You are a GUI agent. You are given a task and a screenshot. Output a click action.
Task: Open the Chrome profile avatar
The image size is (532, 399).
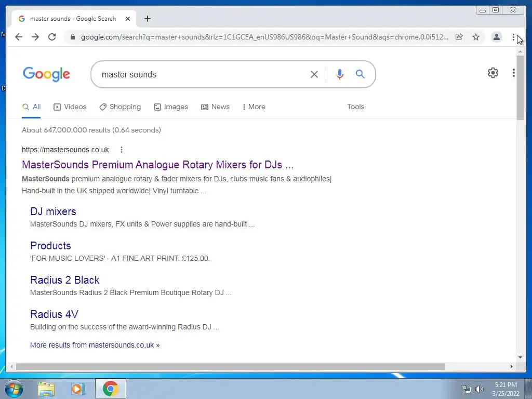coord(496,37)
